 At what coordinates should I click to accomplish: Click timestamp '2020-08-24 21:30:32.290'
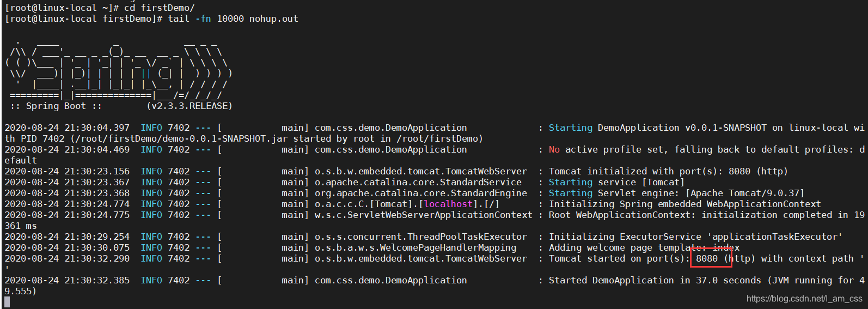67,258
